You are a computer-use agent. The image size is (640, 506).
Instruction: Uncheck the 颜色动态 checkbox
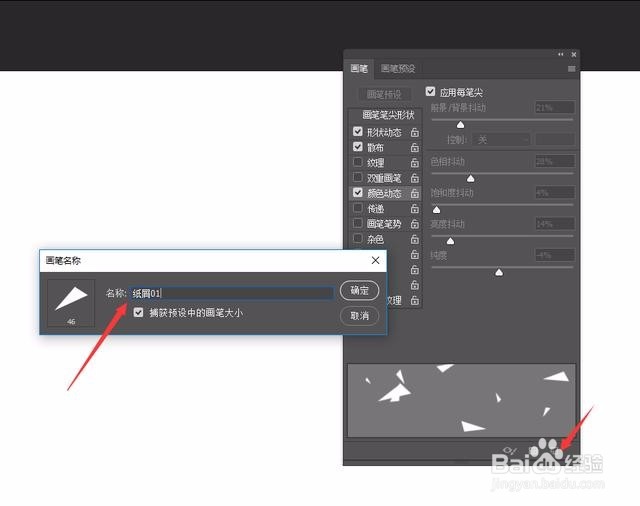point(358,193)
